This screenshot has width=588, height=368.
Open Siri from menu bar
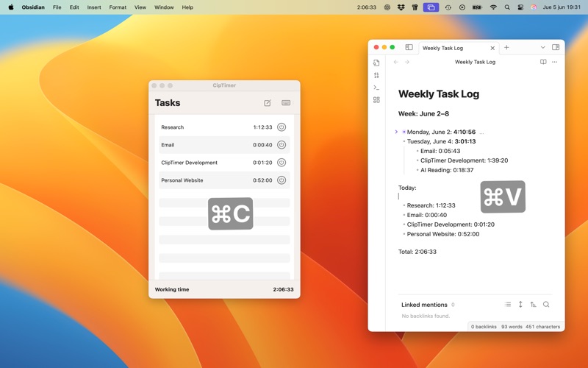(534, 7)
